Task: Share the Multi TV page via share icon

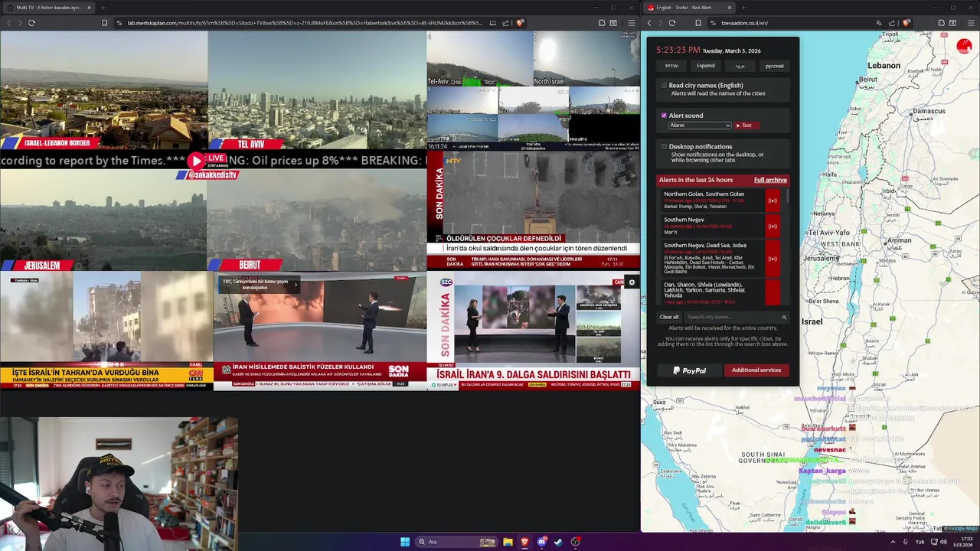Action: 505,23
